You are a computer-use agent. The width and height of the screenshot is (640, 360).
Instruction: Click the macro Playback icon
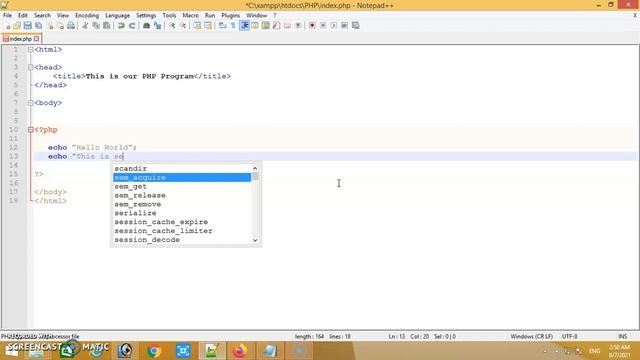click(x=334, y=25)
